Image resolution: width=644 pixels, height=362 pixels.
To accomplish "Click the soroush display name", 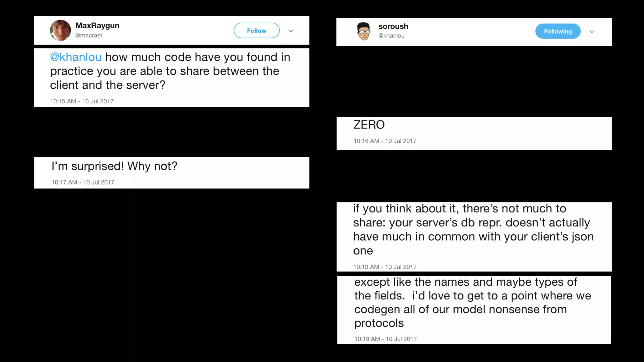I will coord(393,26).
